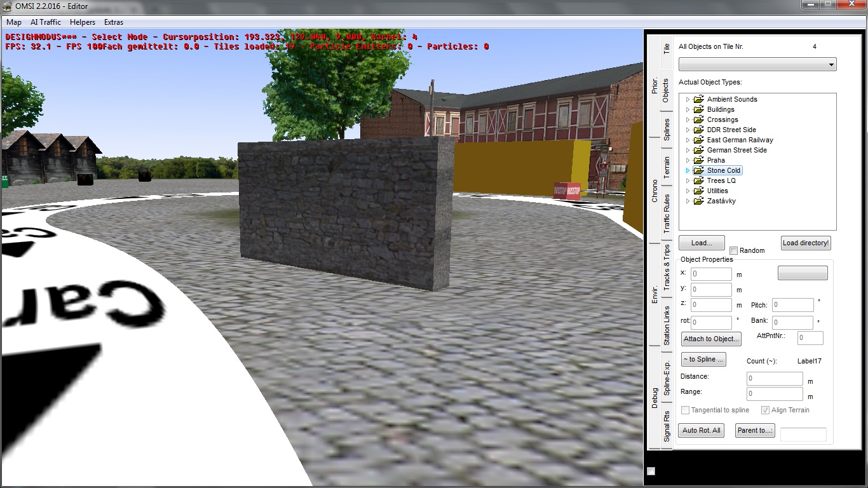868x488 pixels.
Task: Click the Attach to Object... button
Action: pyautogui.click(x=711, y=339)
